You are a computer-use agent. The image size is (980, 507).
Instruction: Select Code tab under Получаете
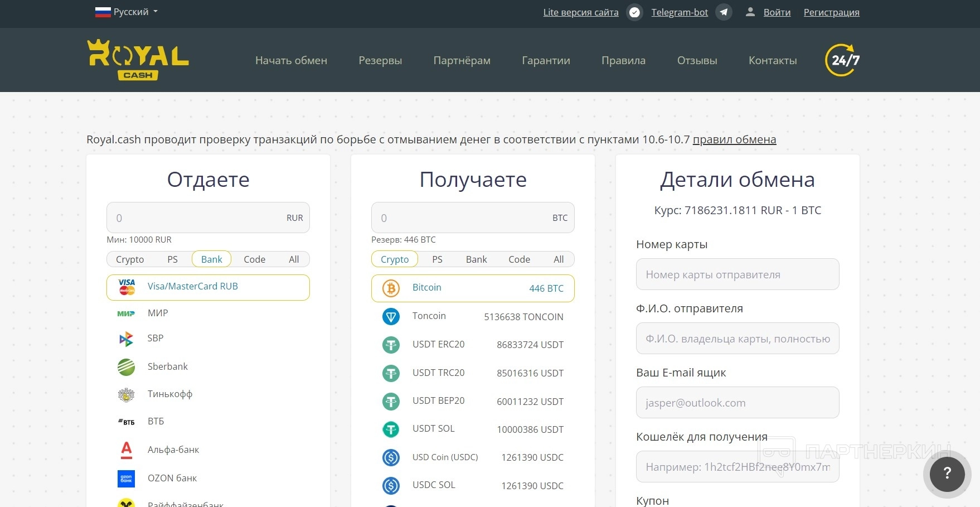click(520, 259)
